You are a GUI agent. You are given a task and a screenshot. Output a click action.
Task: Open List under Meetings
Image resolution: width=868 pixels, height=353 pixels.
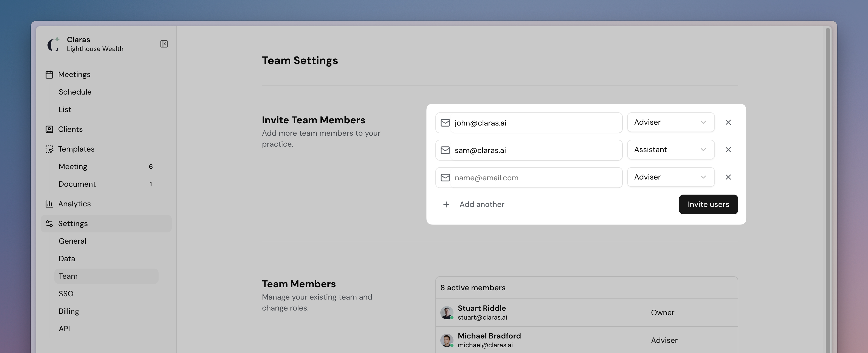click(106, 109)
